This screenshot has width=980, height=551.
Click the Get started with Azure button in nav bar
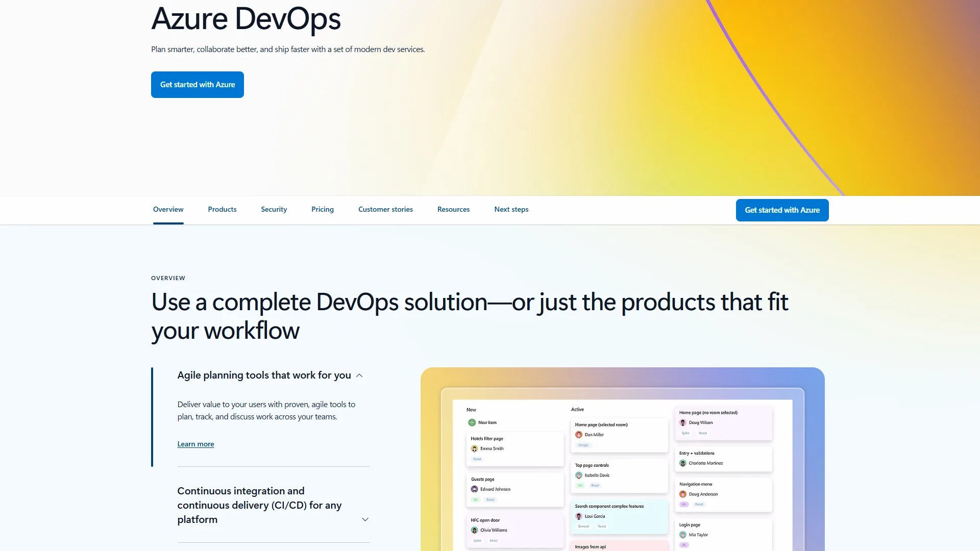[782, 210]
